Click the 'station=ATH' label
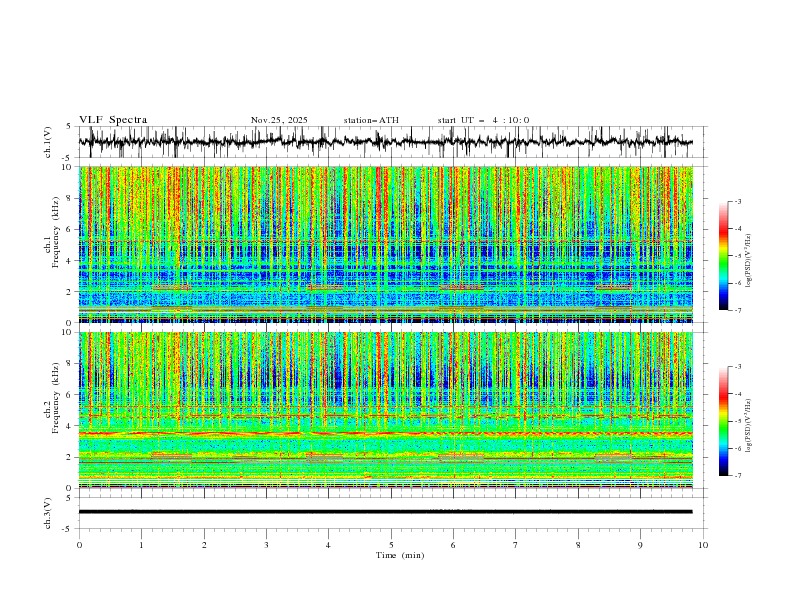792x612 pixels. tap(371, 120)
